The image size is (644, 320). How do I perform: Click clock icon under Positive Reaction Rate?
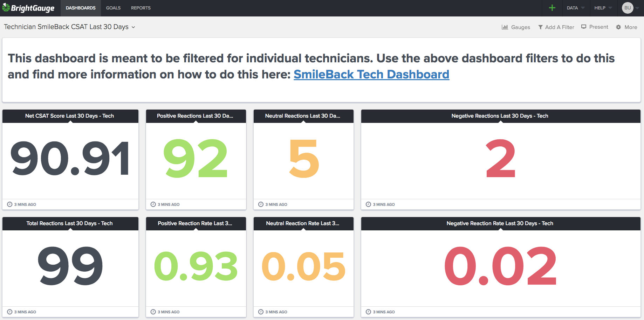click(153, 312)
